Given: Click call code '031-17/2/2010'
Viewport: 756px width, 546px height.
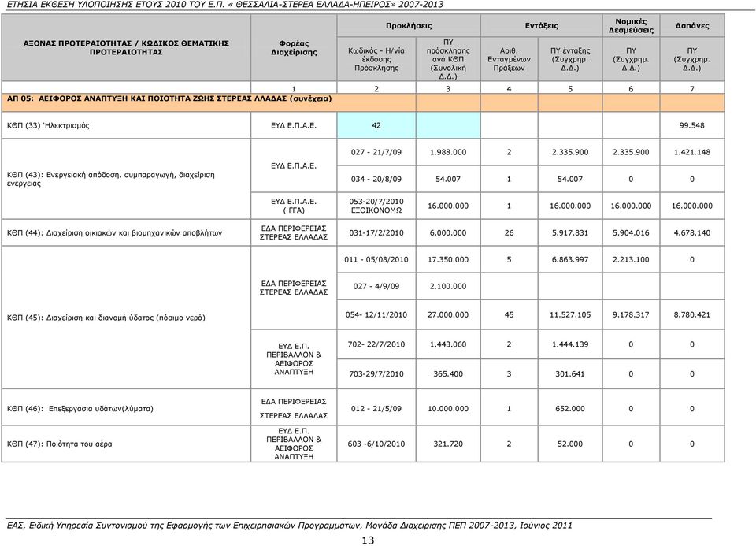Looking at the screenshot, I should click(x=376, y=232).
